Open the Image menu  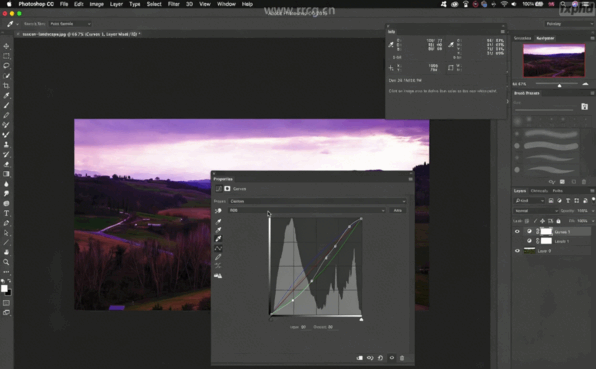coord(97,4)
